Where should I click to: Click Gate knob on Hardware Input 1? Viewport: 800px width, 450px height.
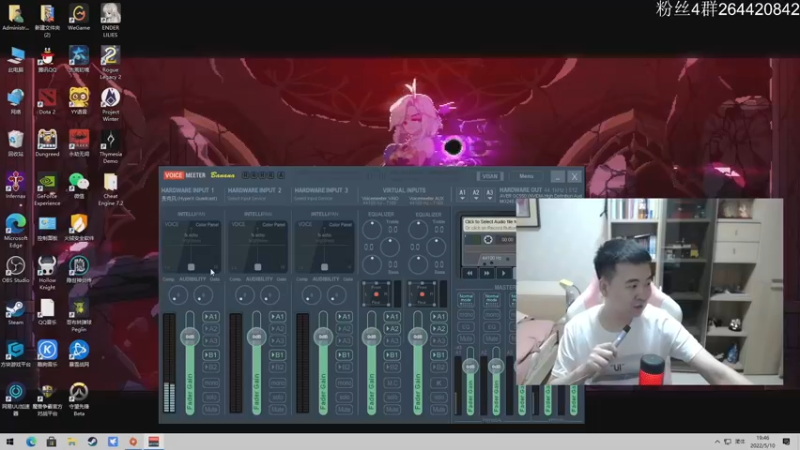[203, 295]
